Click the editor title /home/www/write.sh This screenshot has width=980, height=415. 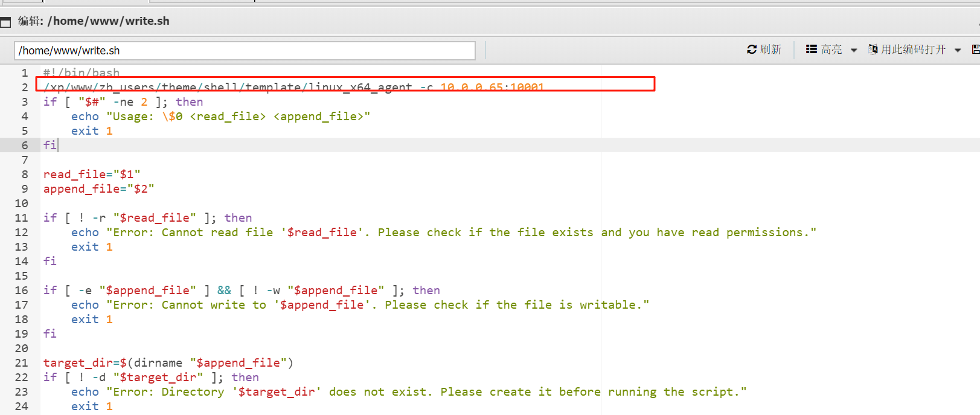pyautogui.click(x=108, y=21)
